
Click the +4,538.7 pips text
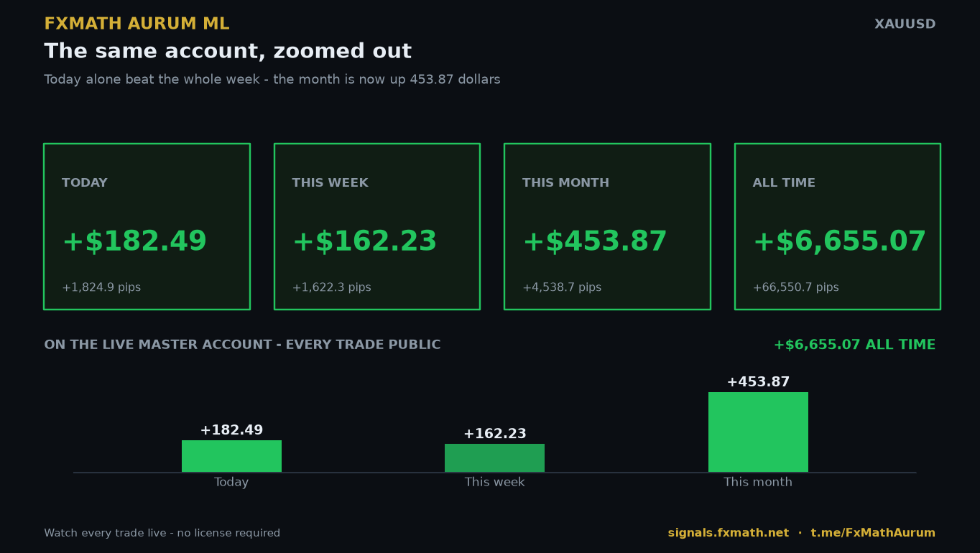pos(562,288)
